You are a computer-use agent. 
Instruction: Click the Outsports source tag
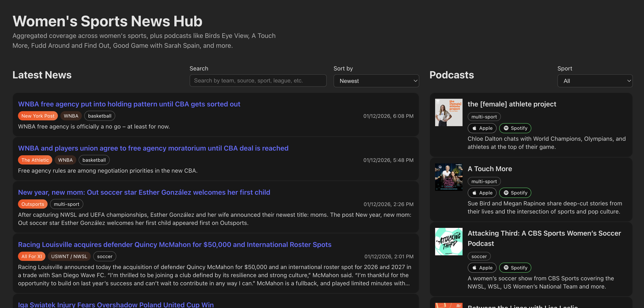point(33,204)
